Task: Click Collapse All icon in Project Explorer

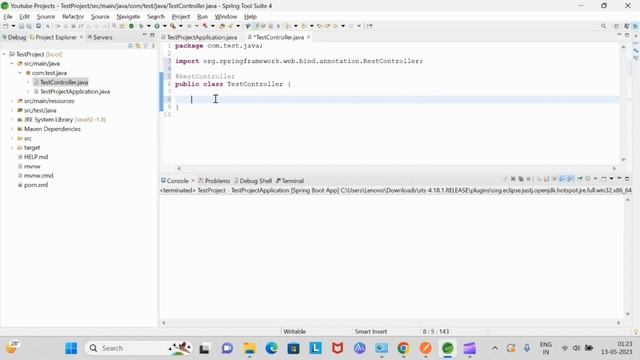Action: click(x=131, y=46)
